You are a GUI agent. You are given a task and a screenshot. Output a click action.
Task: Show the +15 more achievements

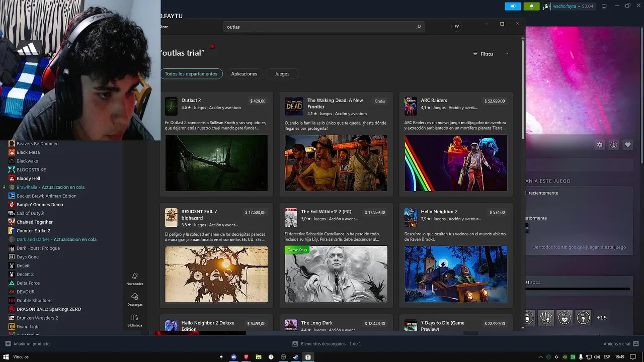[602, 318]
